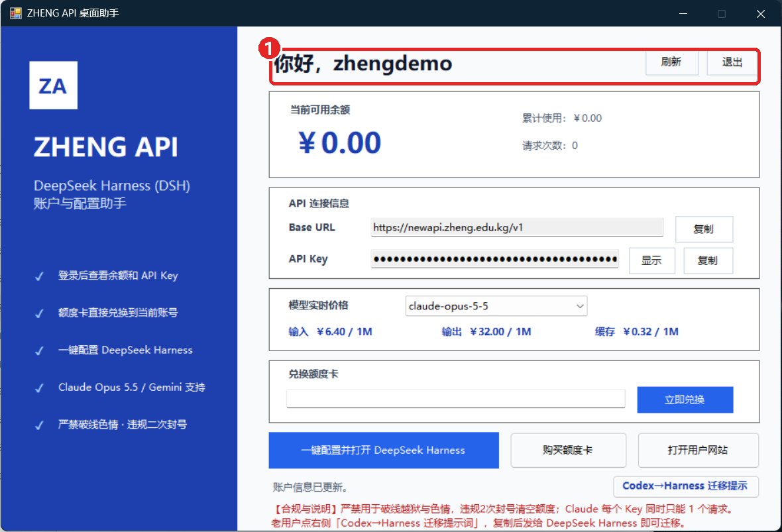Copy the API Key with 复制

(708, 260)
